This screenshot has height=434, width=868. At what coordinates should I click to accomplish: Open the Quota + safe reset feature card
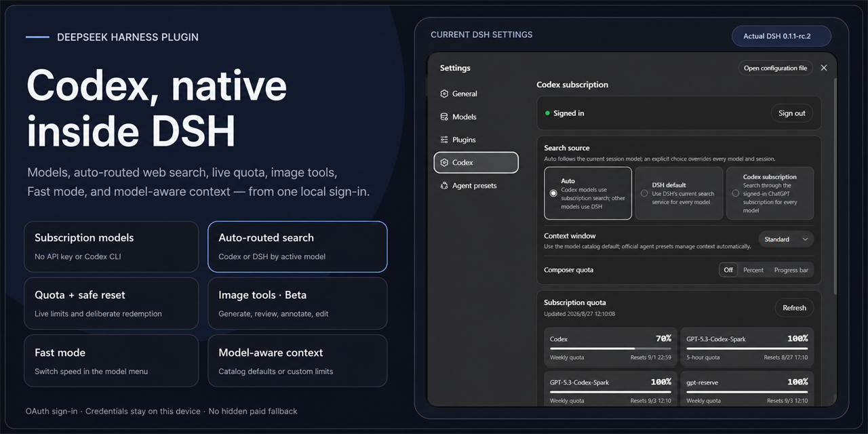(x=111, y=303)
